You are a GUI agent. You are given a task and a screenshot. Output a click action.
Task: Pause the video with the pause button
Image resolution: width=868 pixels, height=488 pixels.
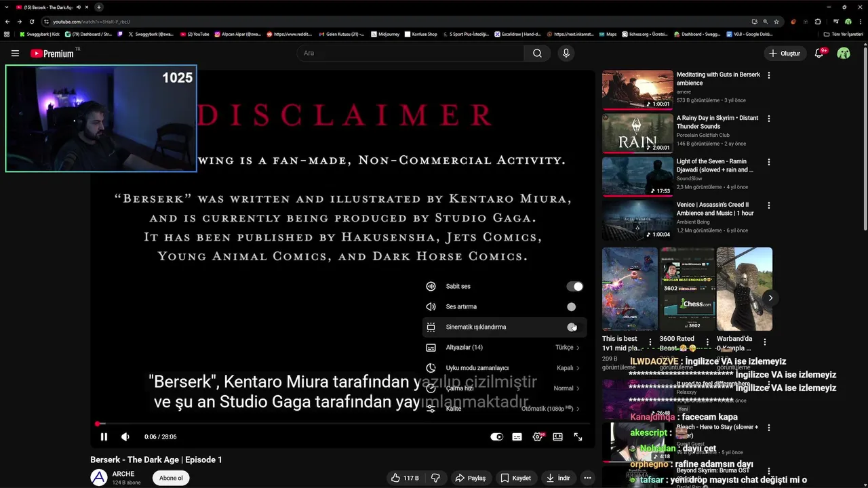104,437
